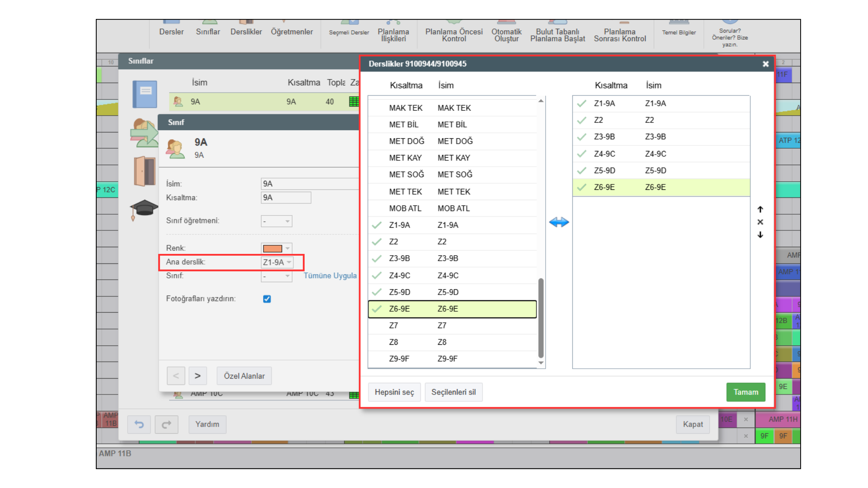Open the Öğretmenler menu item

[x=292, y=32]
